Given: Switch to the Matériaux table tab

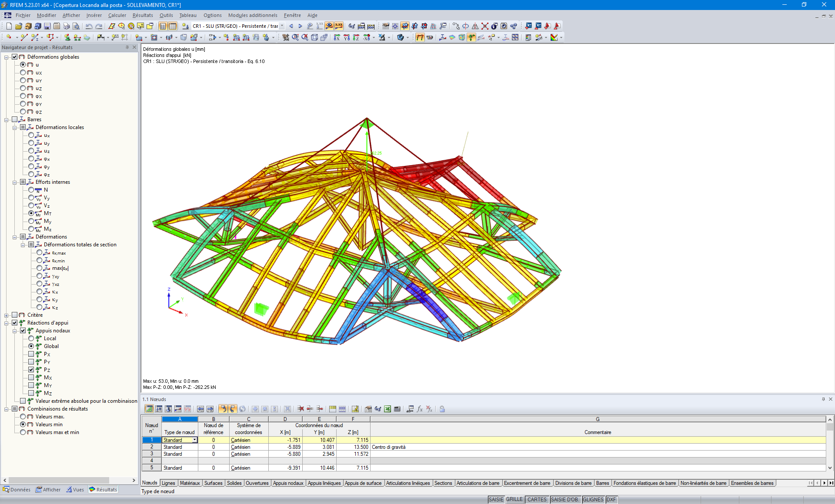Looking at the screenshot, I should [190, 483].
